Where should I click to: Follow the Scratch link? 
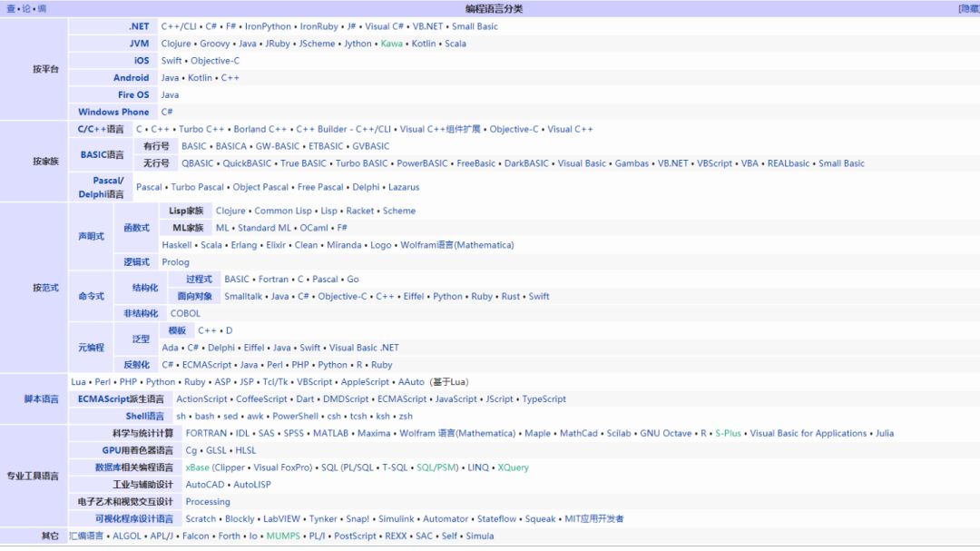pos(201,519)
